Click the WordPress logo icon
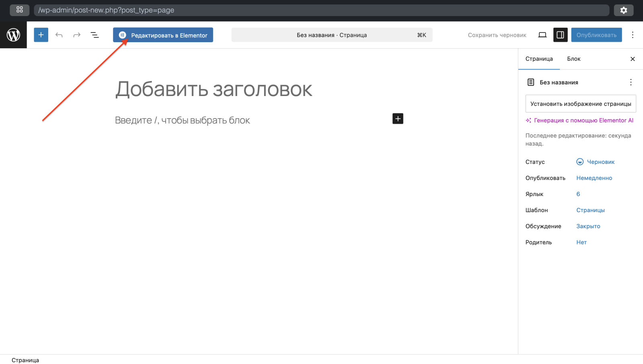Viewport: 643px width, 364px height. click(x=13, y=35)
